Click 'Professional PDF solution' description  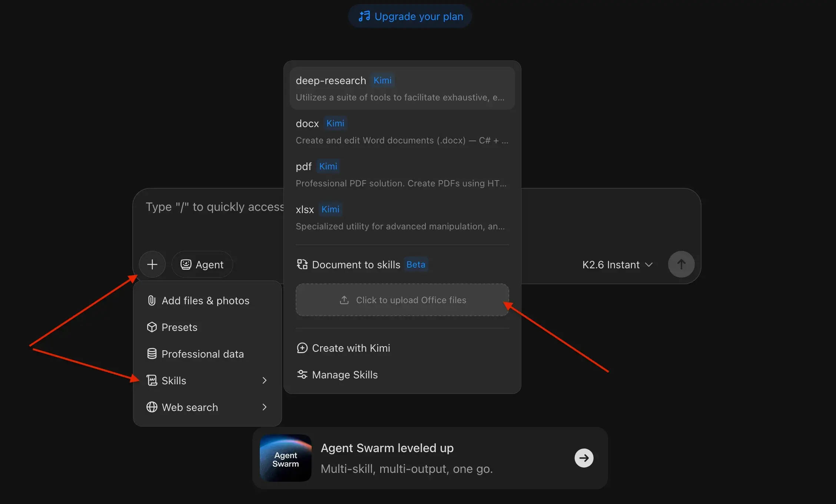401,183
